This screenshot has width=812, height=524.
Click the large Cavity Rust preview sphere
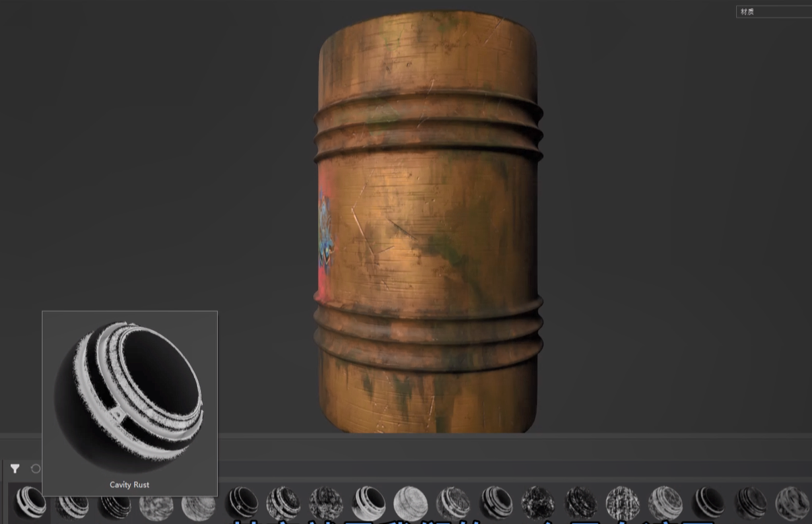(x=128, y=396)
